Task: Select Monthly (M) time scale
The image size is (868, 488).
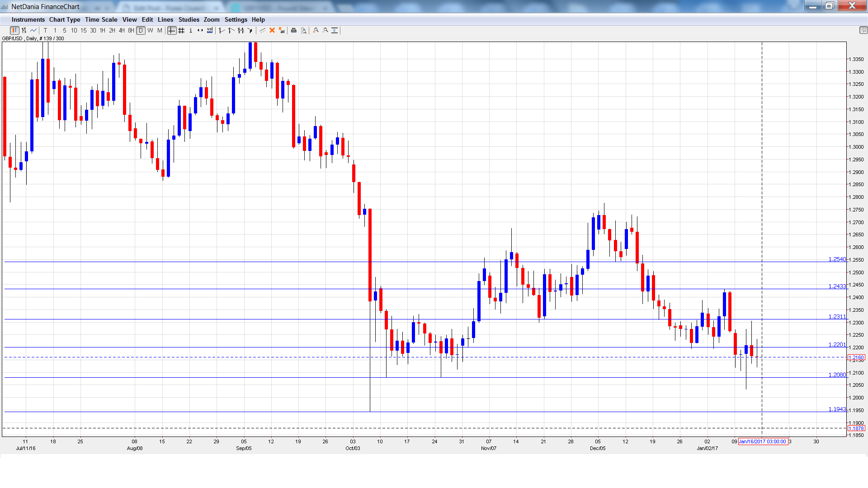Action: tap(160, 31)
